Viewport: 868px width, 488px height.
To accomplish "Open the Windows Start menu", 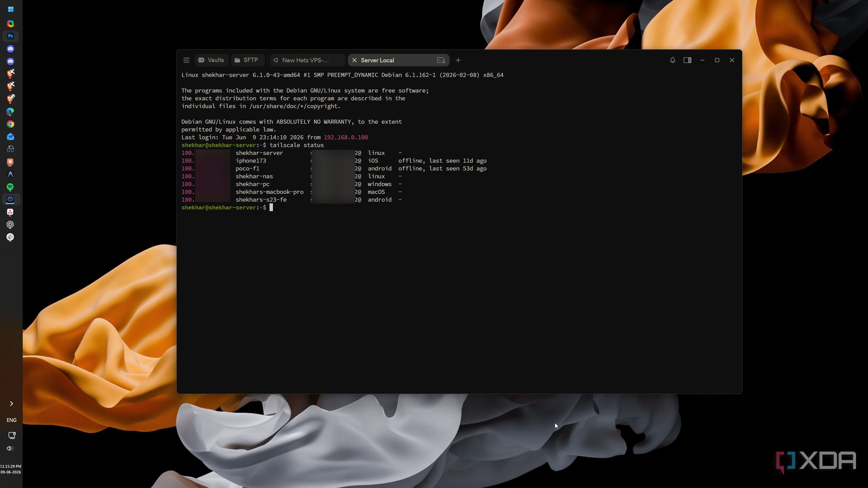I will pyautogui.click(x=11, y=9).
